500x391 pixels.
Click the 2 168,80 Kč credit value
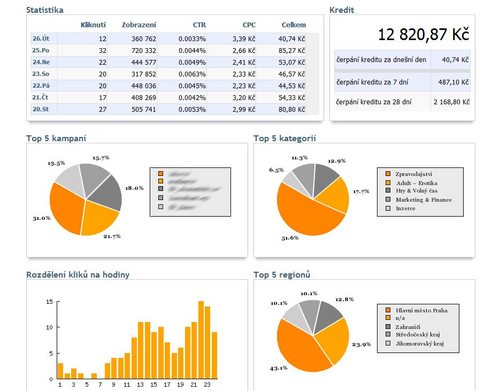tap(451, 102)
